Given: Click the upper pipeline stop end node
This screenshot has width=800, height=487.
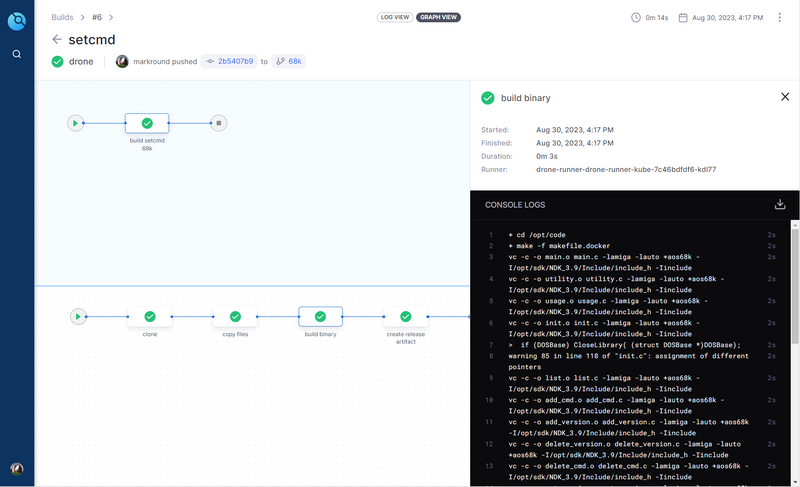Looking at the screenshot, I should coord(219,123).
